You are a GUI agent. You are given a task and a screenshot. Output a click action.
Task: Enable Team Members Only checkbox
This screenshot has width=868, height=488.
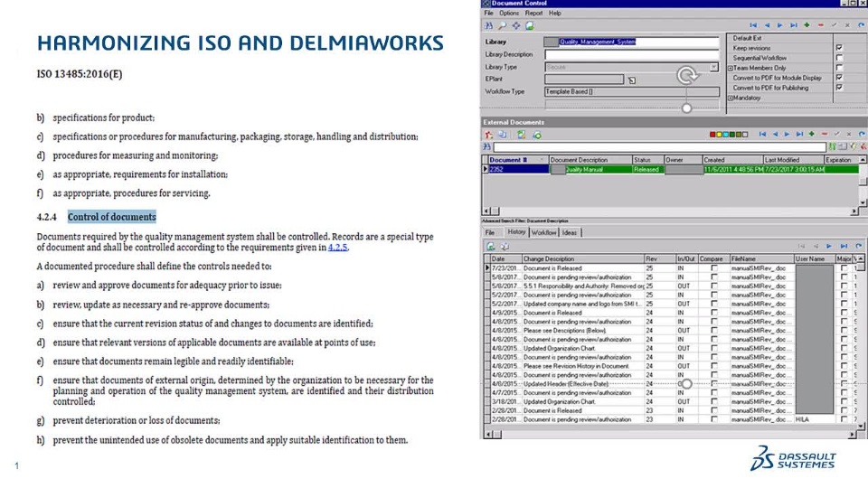click(839, 68)
